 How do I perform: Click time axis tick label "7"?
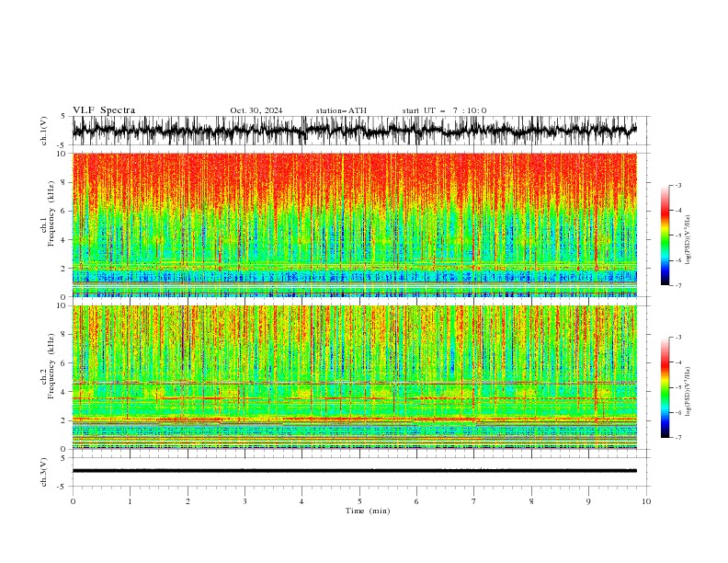pyautogui.click(x=474, y=501)
